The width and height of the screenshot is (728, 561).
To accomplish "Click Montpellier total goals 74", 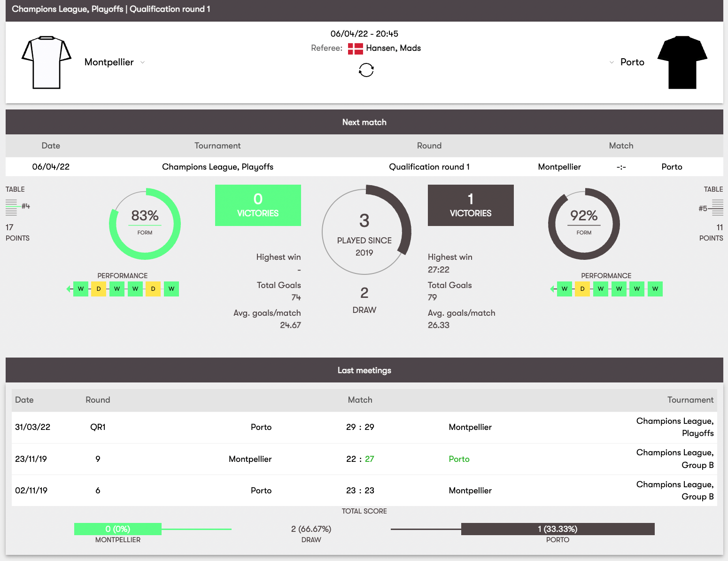I will [296, 297].
